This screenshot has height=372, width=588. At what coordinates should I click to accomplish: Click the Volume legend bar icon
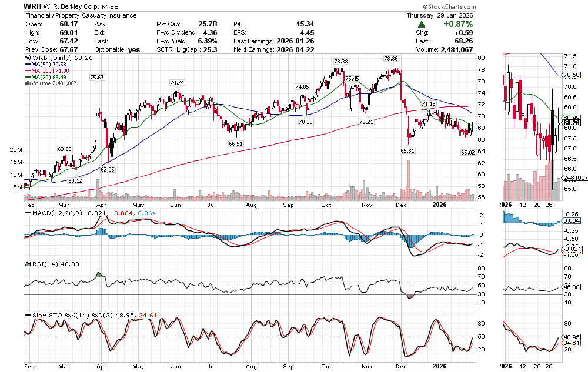(26, 83)
